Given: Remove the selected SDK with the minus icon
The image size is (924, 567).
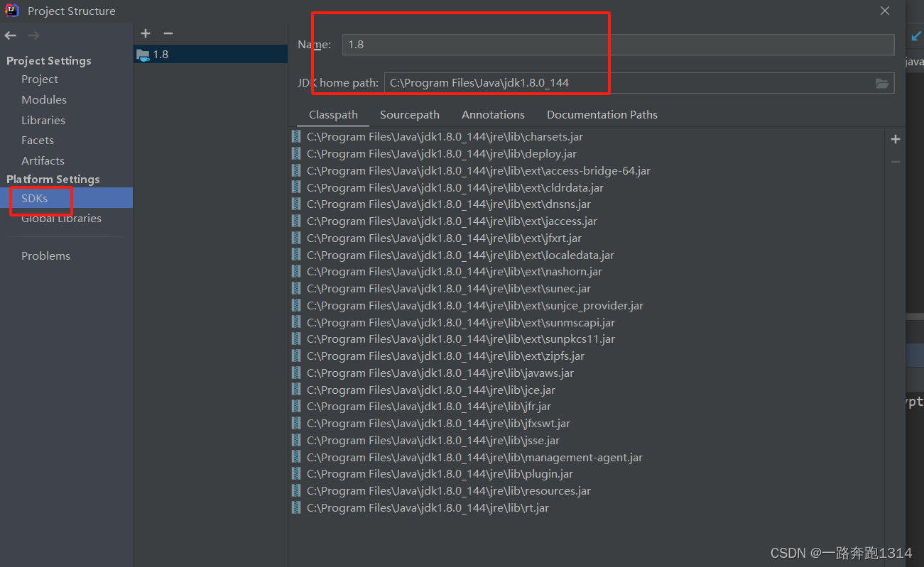Looking at the screenshot, I should pos(168,33).
